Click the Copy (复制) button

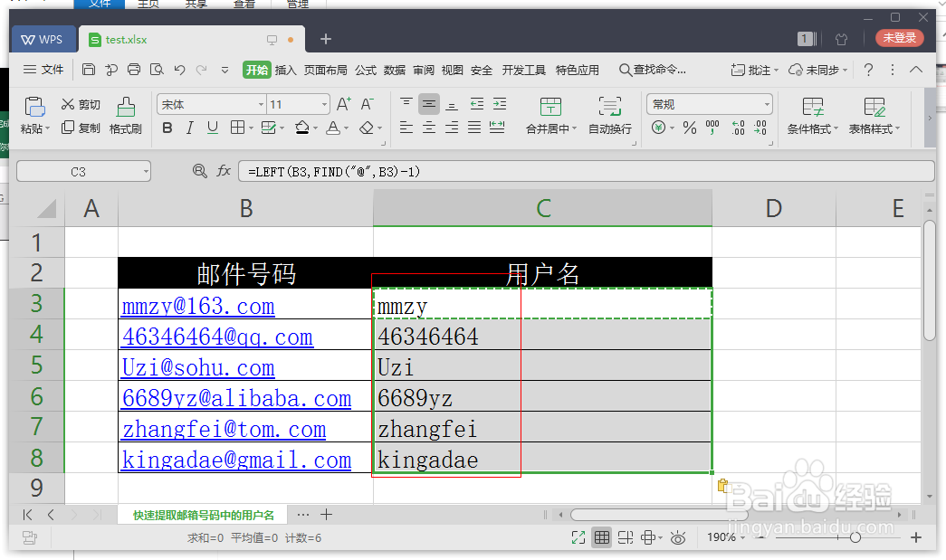pos(81,128)
